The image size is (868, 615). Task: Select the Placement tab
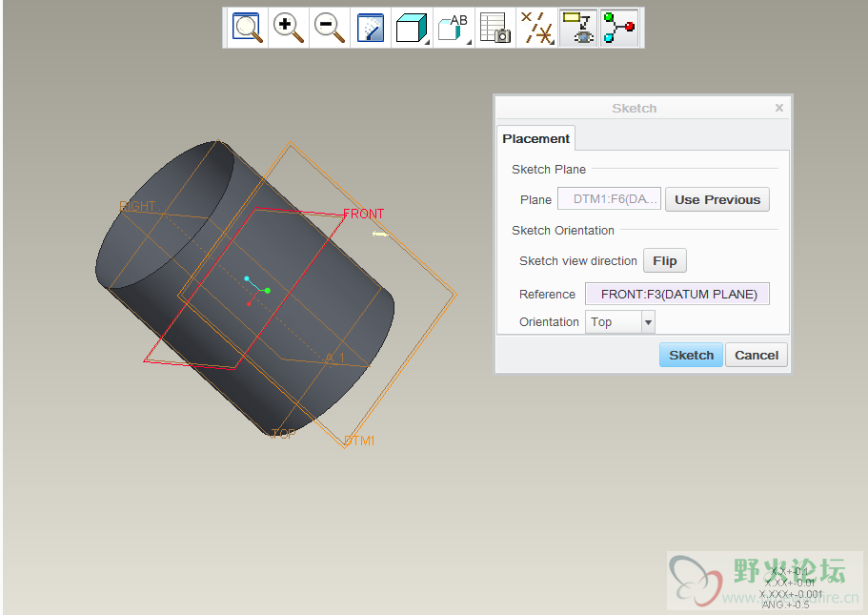[535, 138]
